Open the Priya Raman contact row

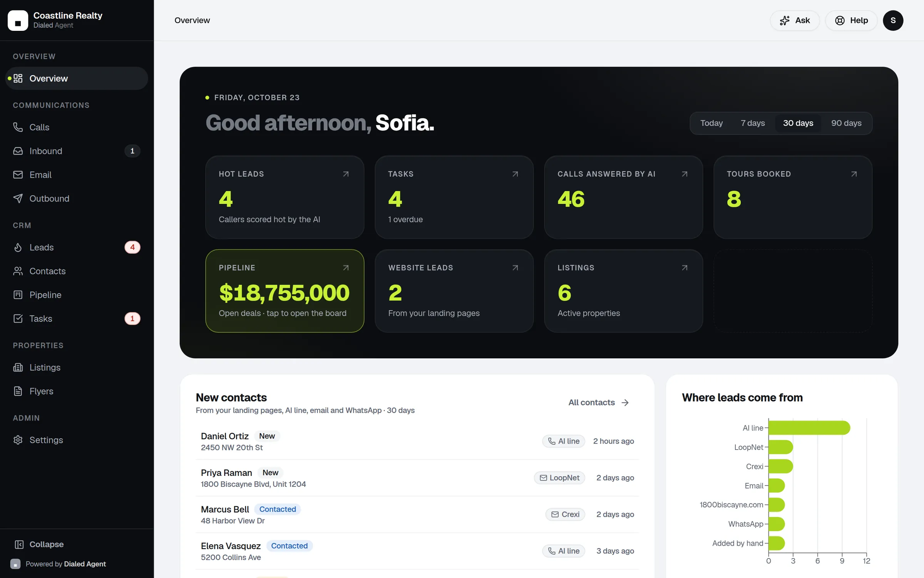tap(417, 478)
